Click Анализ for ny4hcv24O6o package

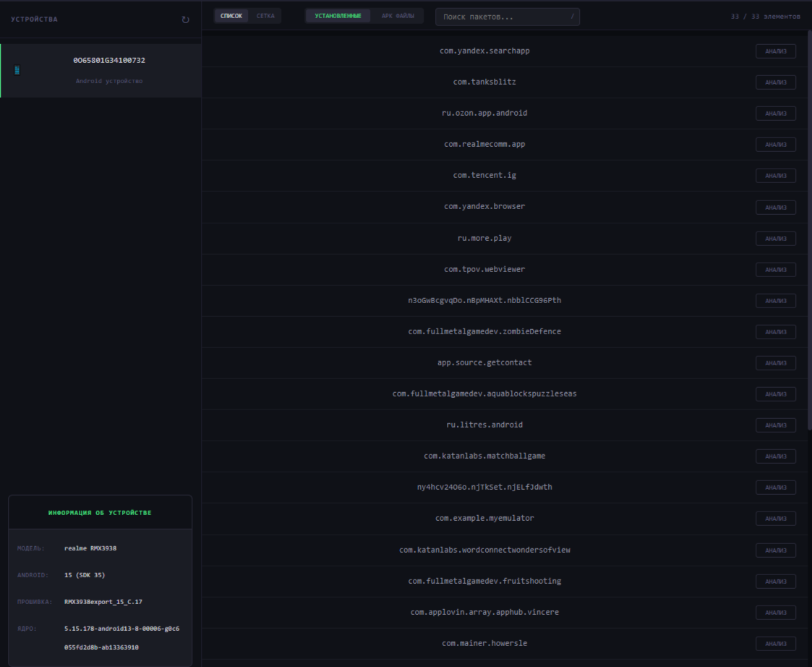click(x=775, y=487)
